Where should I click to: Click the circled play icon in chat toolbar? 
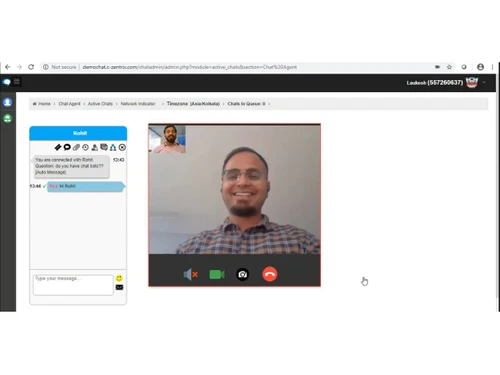tap(122, 147)
